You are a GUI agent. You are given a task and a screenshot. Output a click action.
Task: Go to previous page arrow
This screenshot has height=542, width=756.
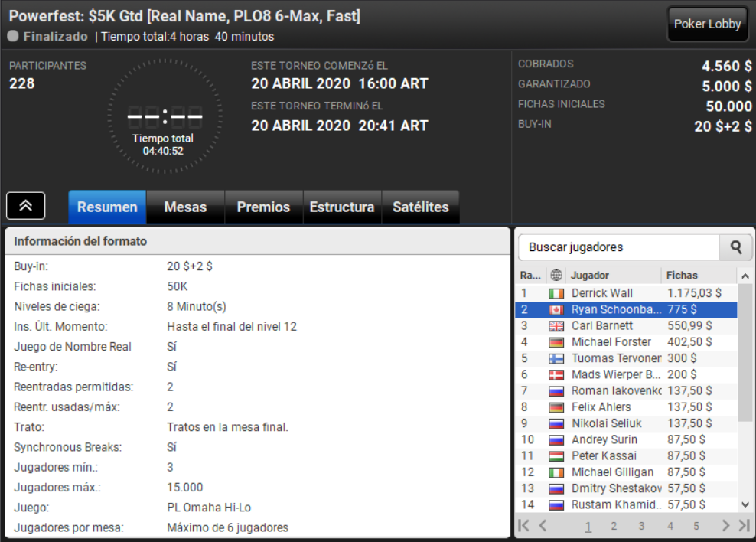tap(543, 526)
